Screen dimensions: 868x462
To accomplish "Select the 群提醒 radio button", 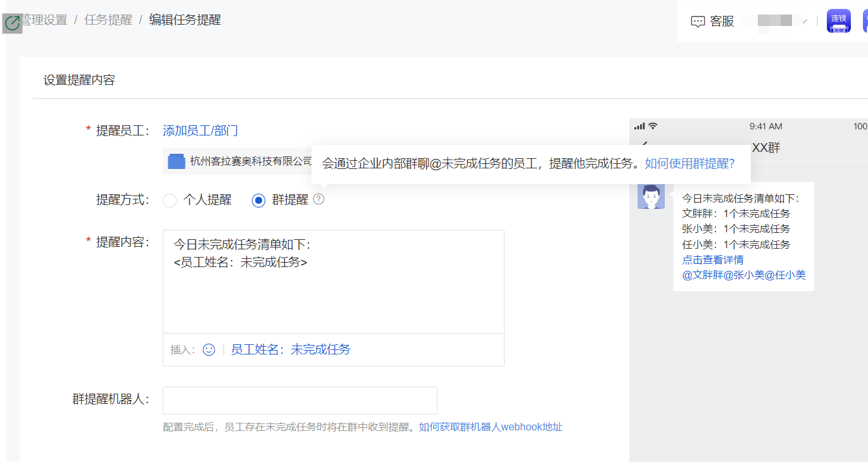I will pos(258,201).
